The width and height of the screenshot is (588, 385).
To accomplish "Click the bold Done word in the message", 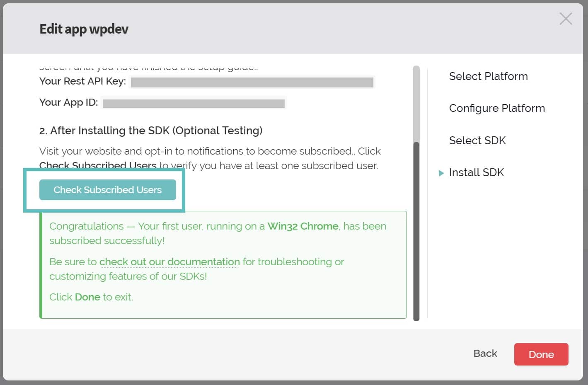I will tap(87, 297).
